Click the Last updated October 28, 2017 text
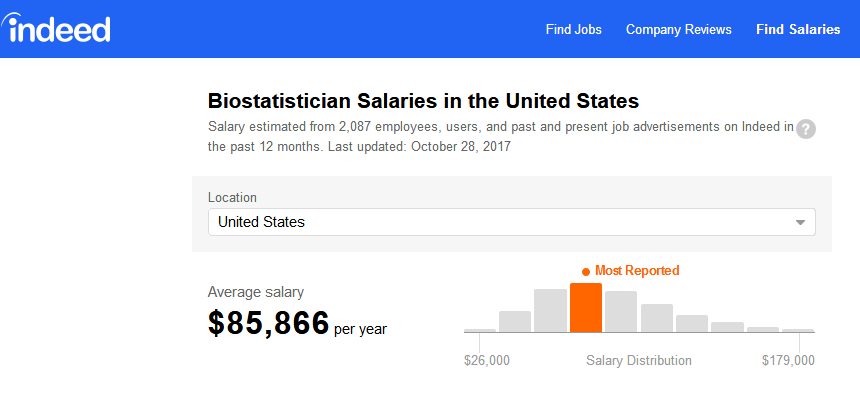 (x=432, y=146)
